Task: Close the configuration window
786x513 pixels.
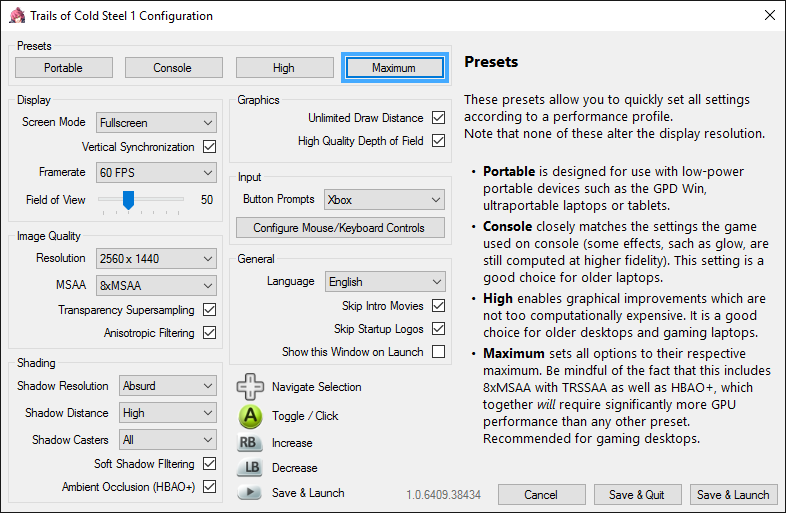Action: [768, 16]
